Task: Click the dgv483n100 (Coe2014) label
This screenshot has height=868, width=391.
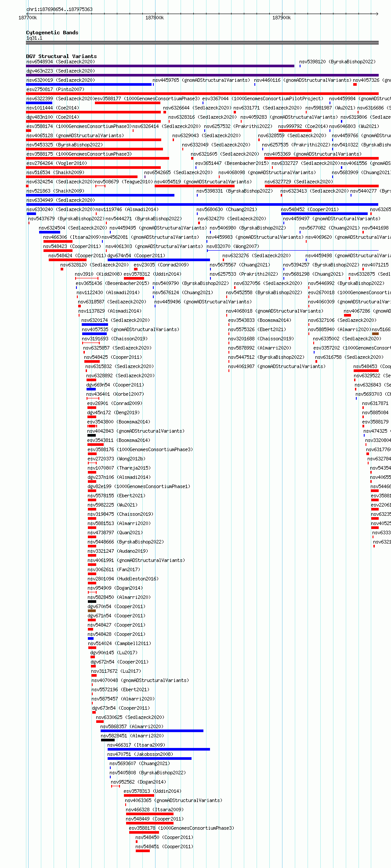Action: [52, 117]
